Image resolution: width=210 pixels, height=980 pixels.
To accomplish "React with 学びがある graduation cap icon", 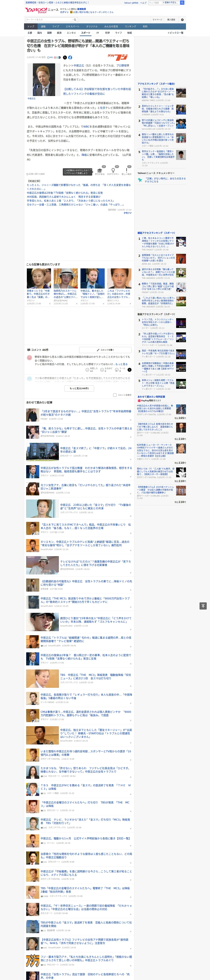I will tap(100, 170).
